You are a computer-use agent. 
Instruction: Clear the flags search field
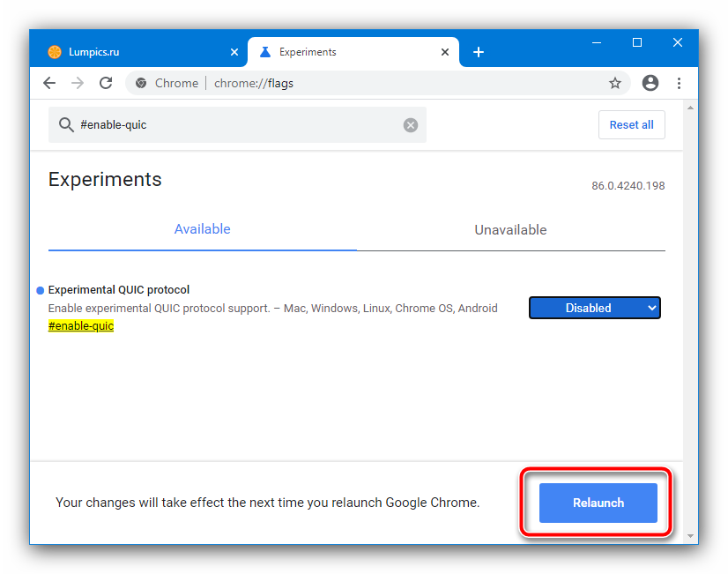click(411, 125)
